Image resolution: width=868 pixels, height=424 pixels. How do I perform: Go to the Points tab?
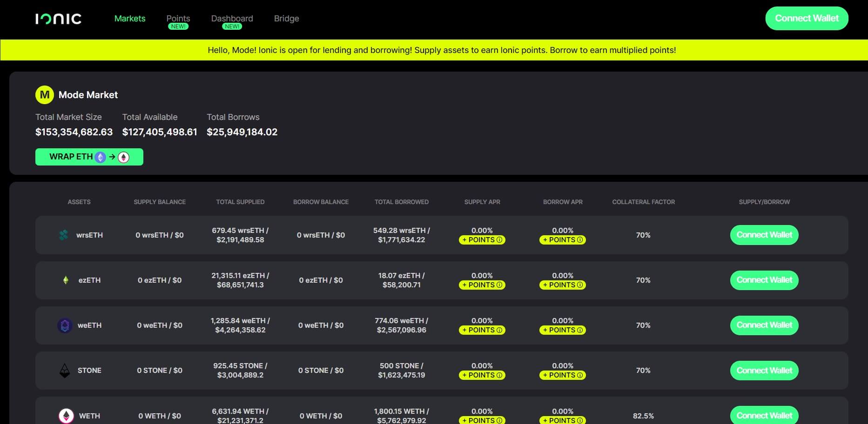[178, 19]
